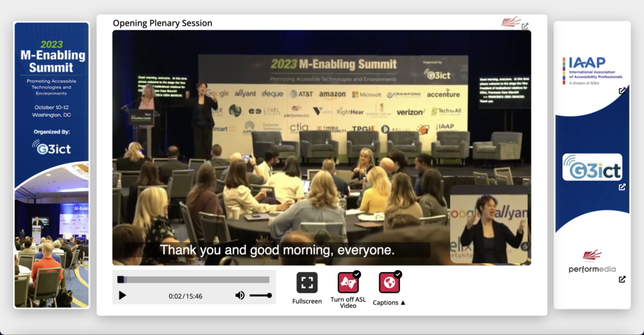The image size is (644, 335).
Task: Mute the video with speaker icon
Action: tap(240, 295)
